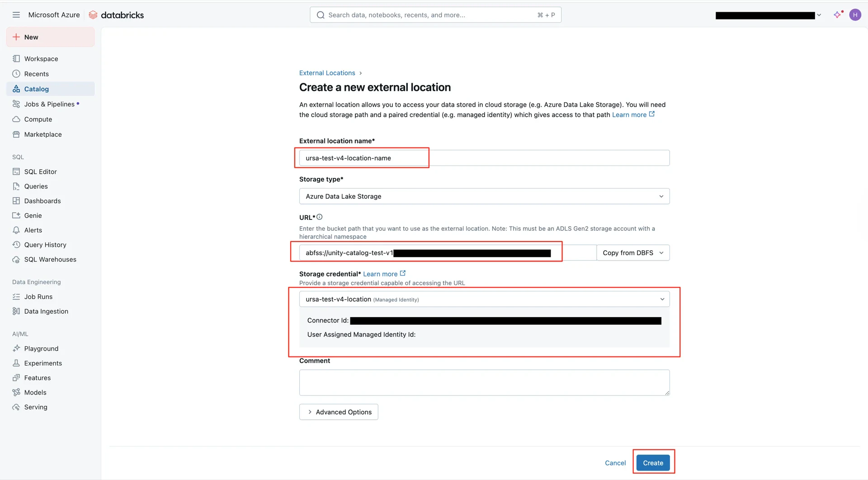The width and height of the screenshot is (868, 480).
Task: Open Learn more link in description
Action: [x=633, y=115]
